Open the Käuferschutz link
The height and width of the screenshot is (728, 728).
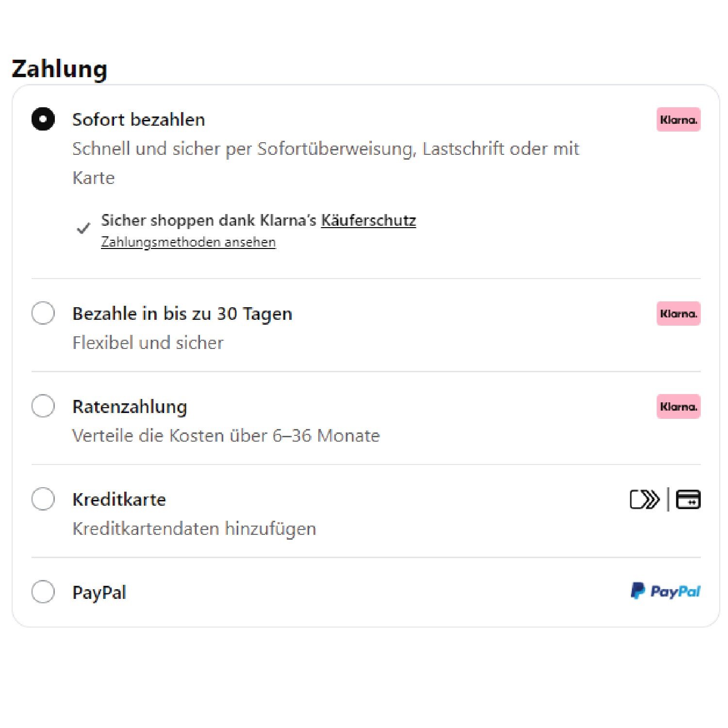368,220
